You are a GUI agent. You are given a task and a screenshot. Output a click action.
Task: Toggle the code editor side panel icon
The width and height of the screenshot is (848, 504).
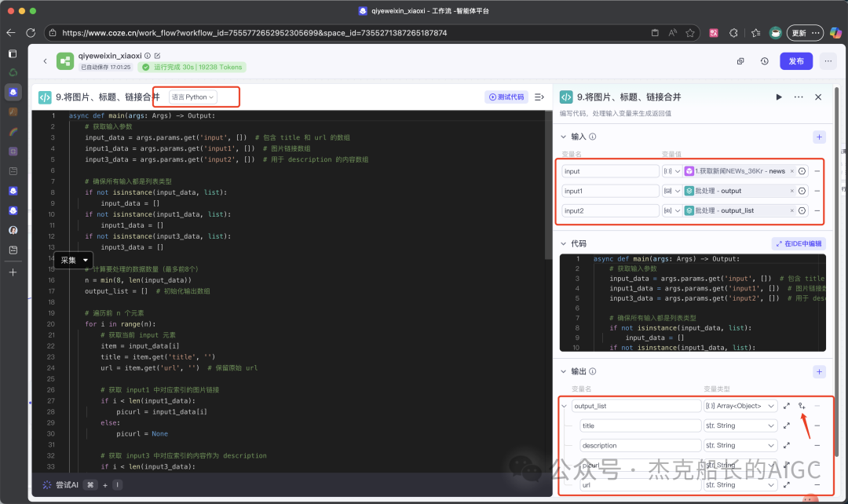(539, 97)
